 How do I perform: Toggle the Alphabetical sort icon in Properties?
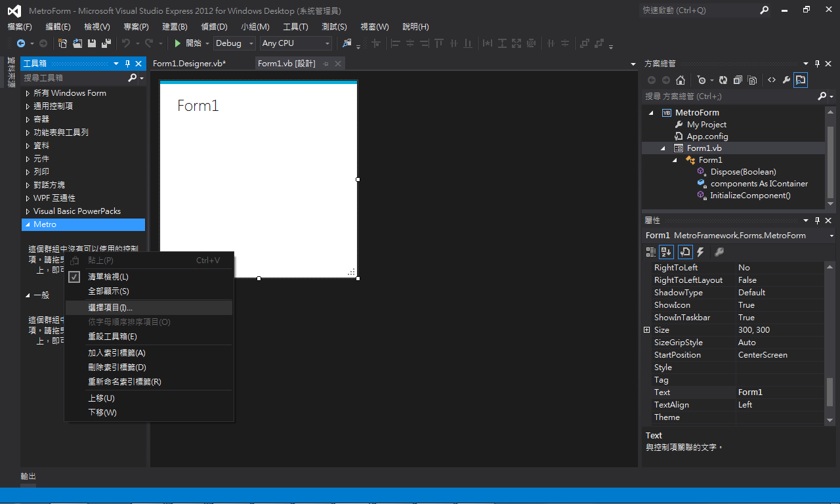coord(666,251)
